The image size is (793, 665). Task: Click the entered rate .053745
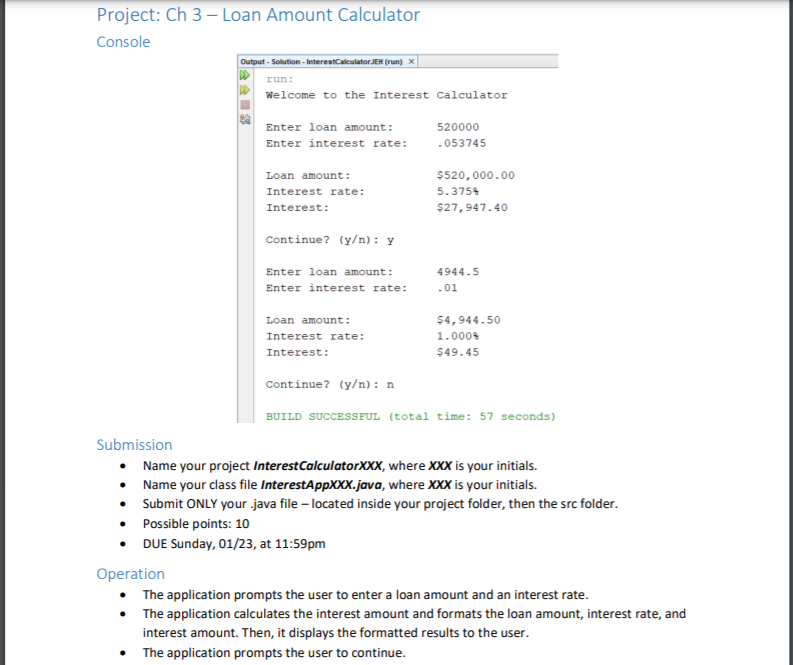[x=461, y=143]
